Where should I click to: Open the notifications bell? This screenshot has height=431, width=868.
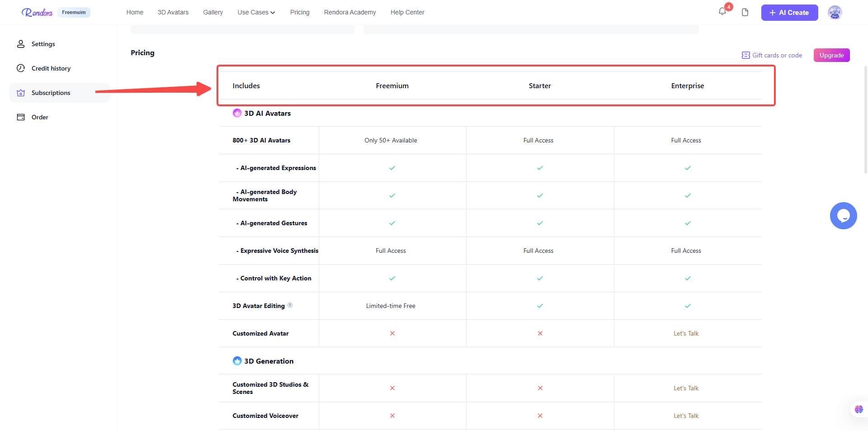[722, 12]
